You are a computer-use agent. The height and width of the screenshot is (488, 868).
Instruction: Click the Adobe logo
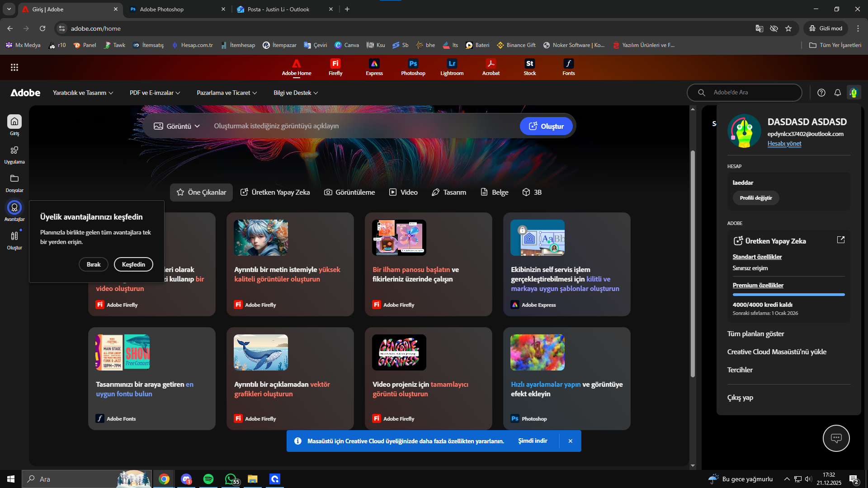click(x=25, y=93)
